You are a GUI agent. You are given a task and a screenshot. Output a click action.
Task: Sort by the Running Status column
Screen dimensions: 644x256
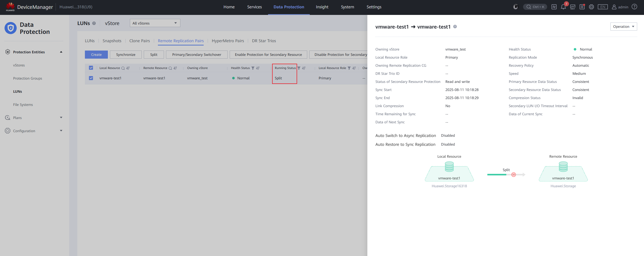point(304,68)
